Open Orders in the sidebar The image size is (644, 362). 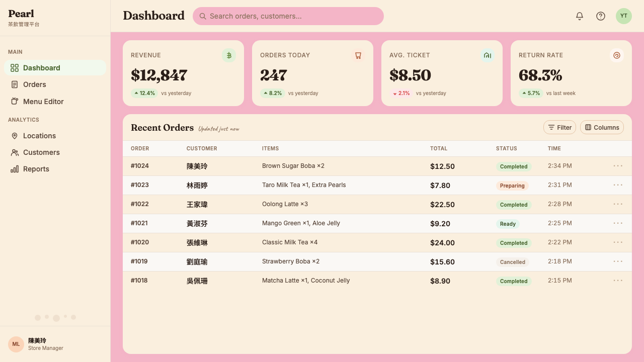click(x=55, y=84)
